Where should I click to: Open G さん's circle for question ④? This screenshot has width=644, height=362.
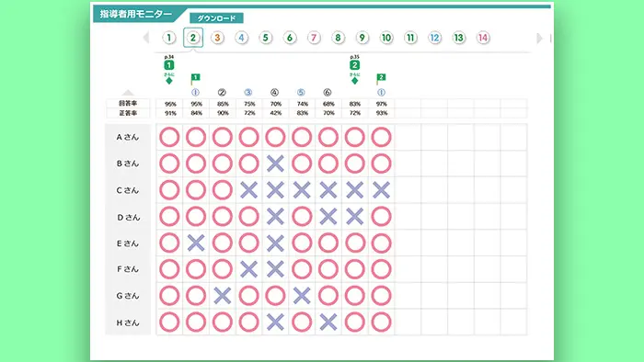275,296
